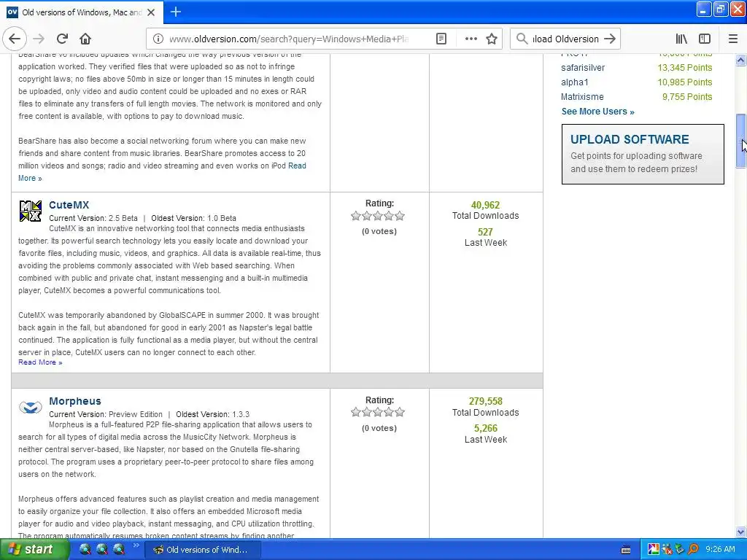Click Read More under CuteMX description
Screen dimensions: 747x560
point(40,362)
